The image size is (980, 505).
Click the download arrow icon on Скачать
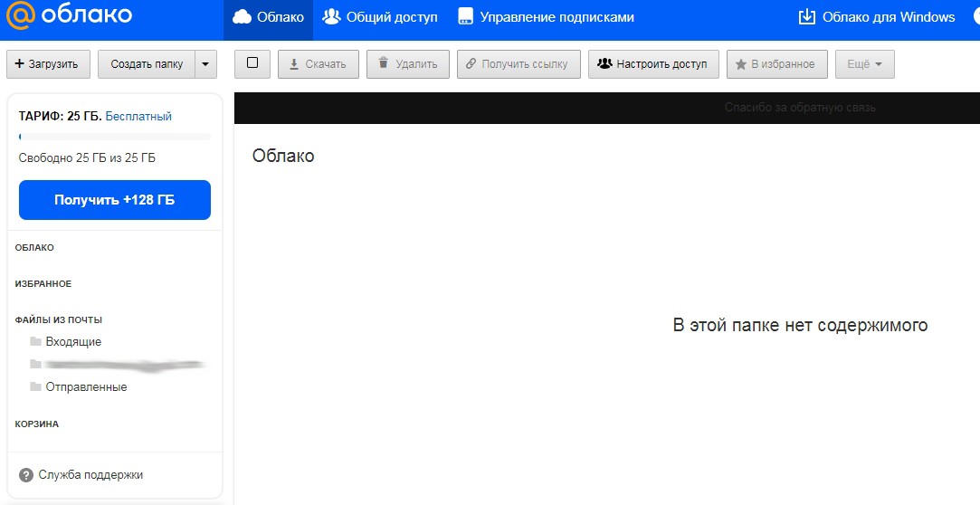(294, 63)
